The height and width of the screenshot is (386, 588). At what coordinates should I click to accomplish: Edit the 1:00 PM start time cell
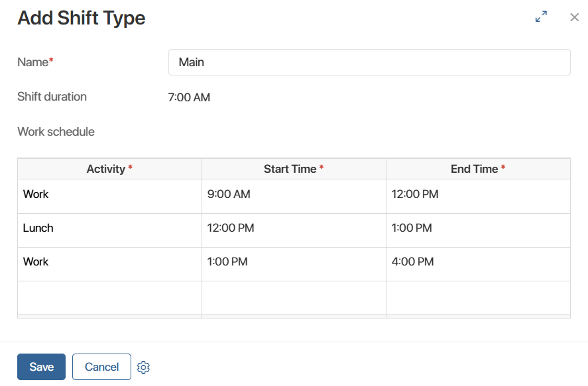click(x=294, y=263)
